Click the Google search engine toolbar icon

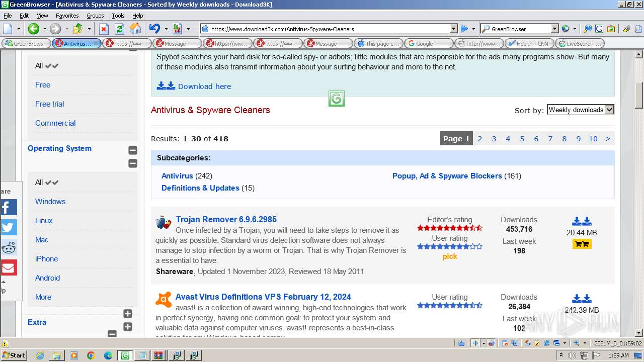[x=599, y=29]
